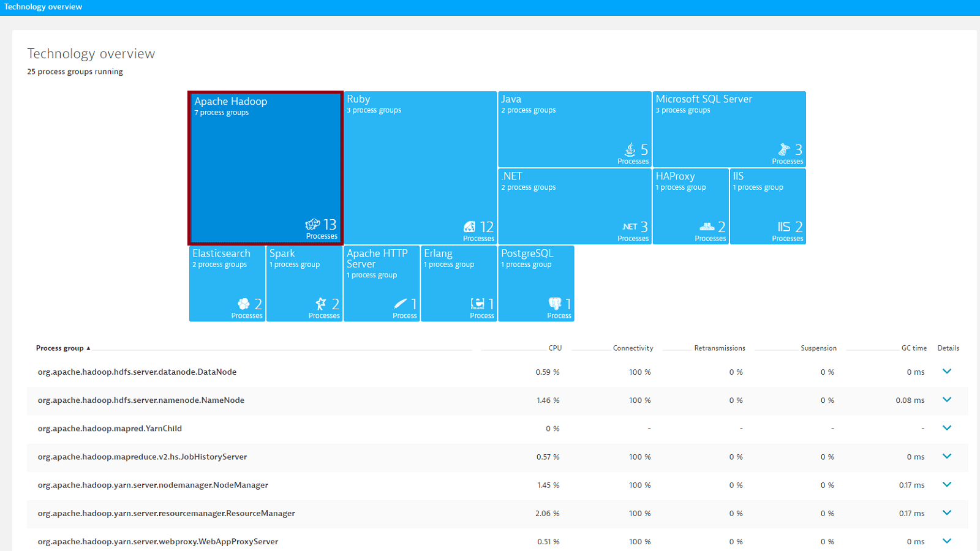980x551 pixels.
Task: Select the Ruby technology tile title
Action: [358, 99]
